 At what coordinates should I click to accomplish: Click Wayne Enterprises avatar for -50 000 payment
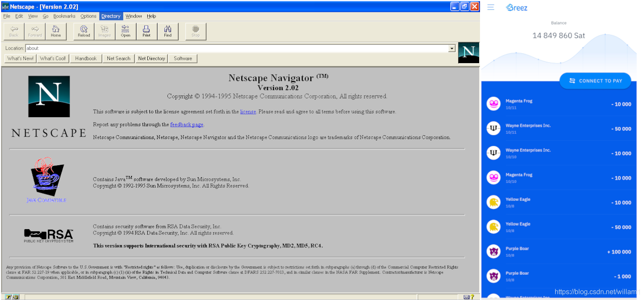[x=494, y=128]
